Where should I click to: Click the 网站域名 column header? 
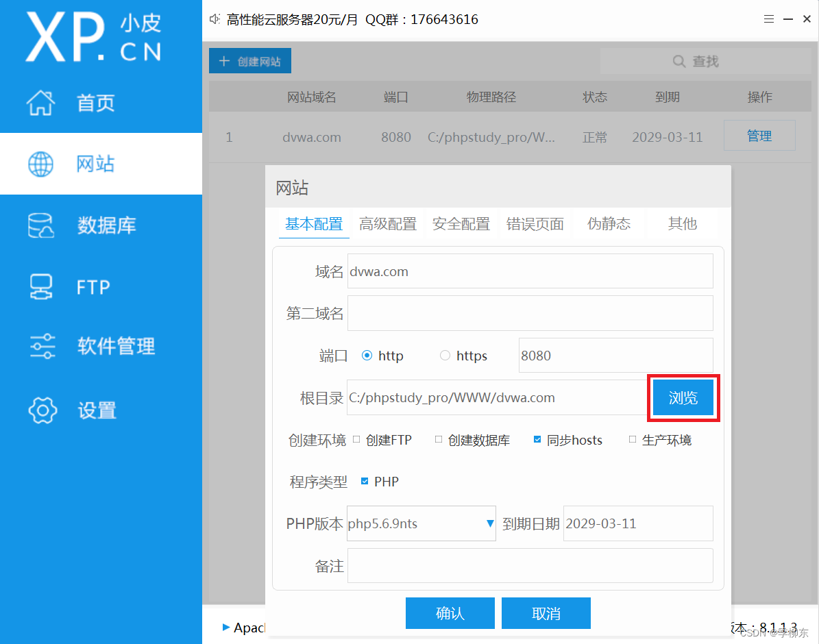click(311, 97)
